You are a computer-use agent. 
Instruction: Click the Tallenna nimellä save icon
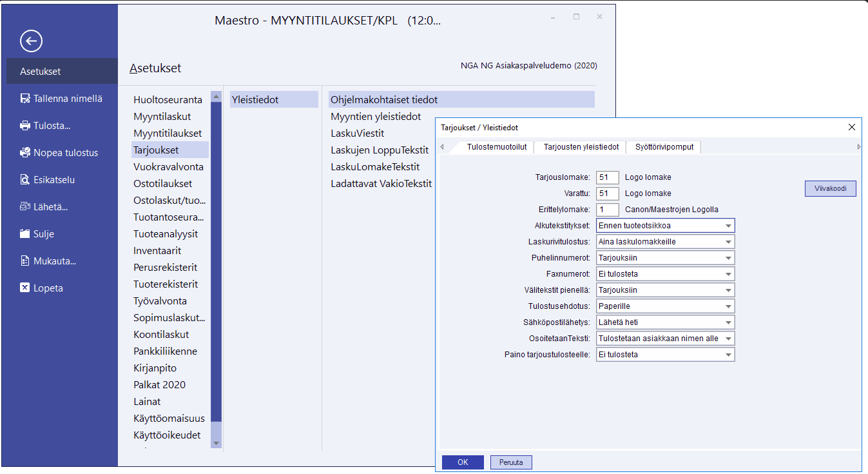[25, 99]
